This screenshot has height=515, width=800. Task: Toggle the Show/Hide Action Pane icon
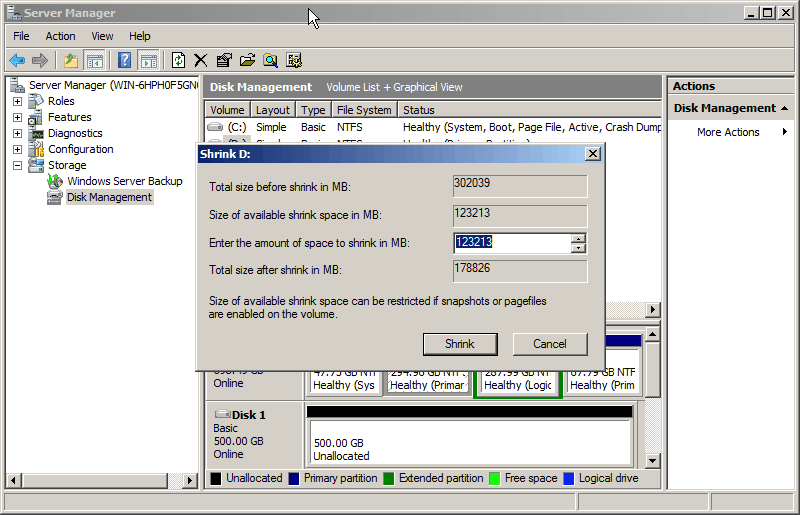[x=148, y=60]
